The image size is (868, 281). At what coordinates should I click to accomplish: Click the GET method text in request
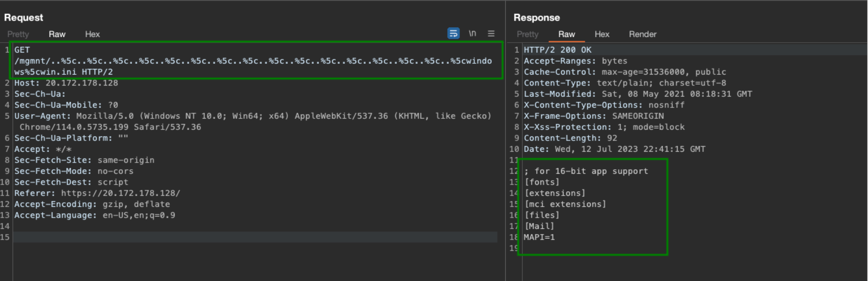(x=22, y=50)
